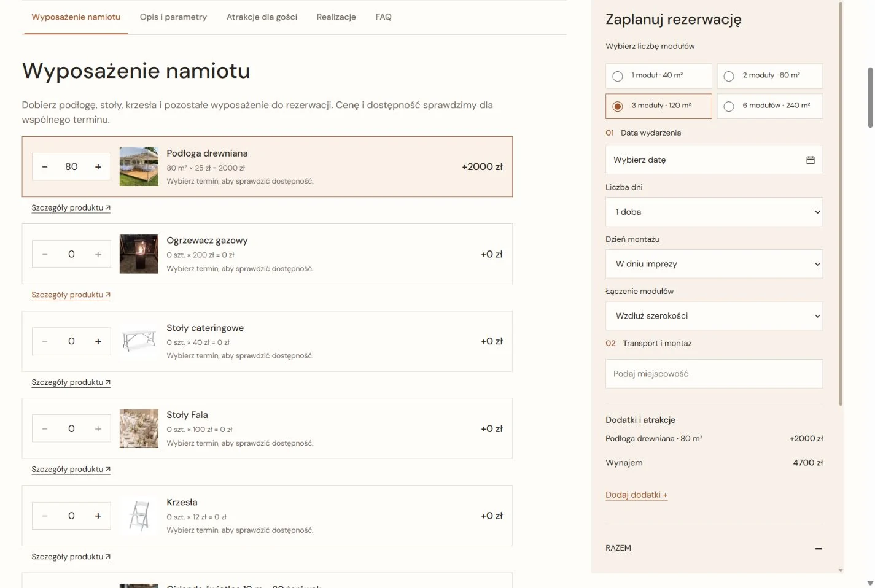Switch to Wyposażenie namiotu tab
Image resolution: width=875 pixels, height=588 pixels.
point(76,17)
